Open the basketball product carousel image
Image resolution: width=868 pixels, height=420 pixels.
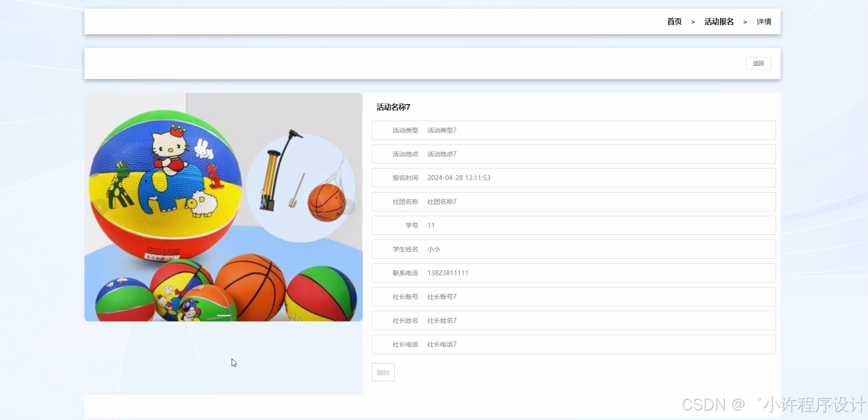(x=224, y=207)
